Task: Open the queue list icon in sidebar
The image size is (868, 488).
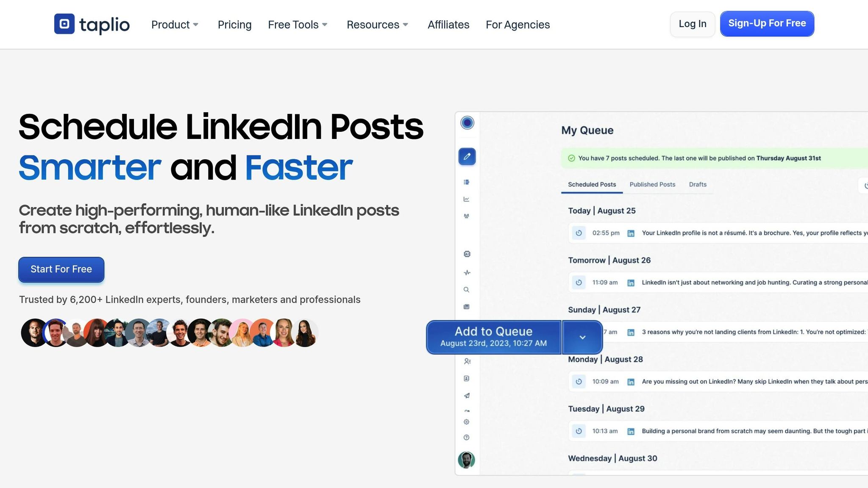Action: click(466, 182)
